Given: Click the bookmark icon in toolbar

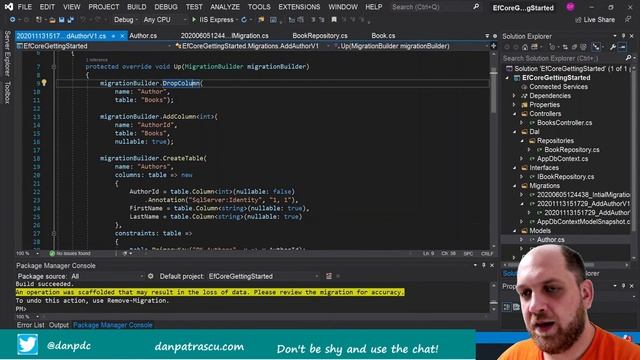Looking at the screenshot, I should [334, 20].
